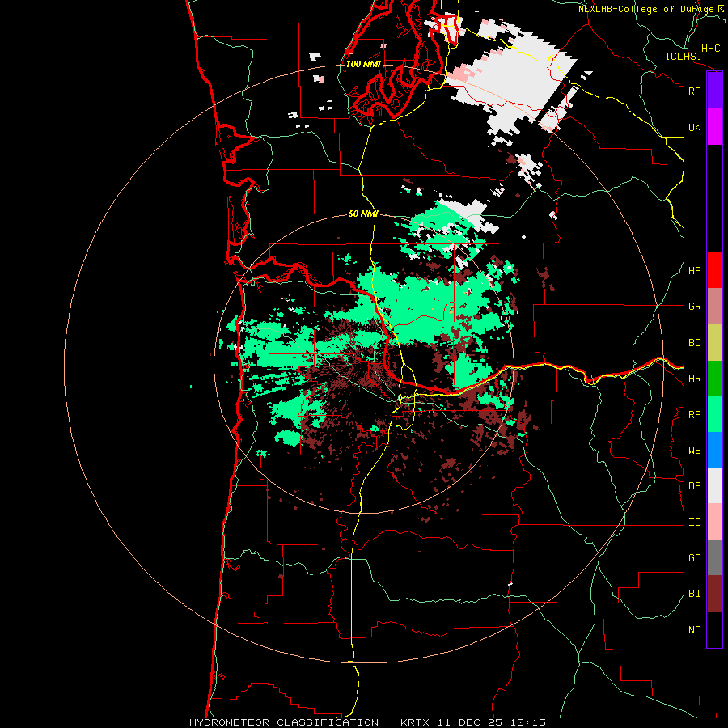Choose the white DS legend swatch
The image size is (728, 728).
[714, 485]
